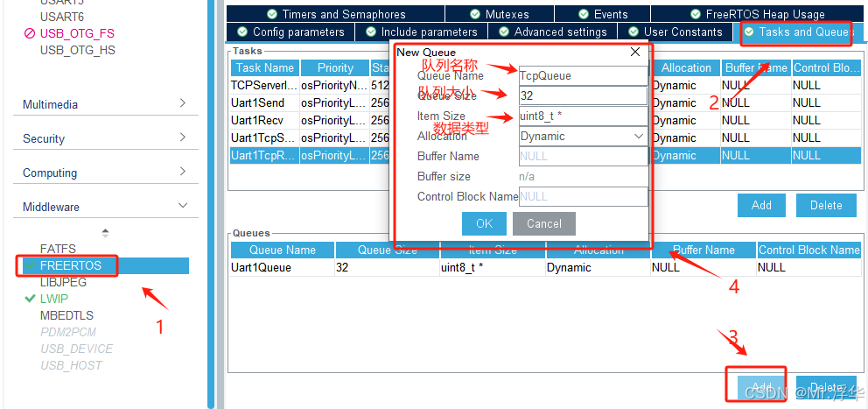Click the Task Name column header
This screenshot has height=409, width=868.
click(x=264, y=67)
